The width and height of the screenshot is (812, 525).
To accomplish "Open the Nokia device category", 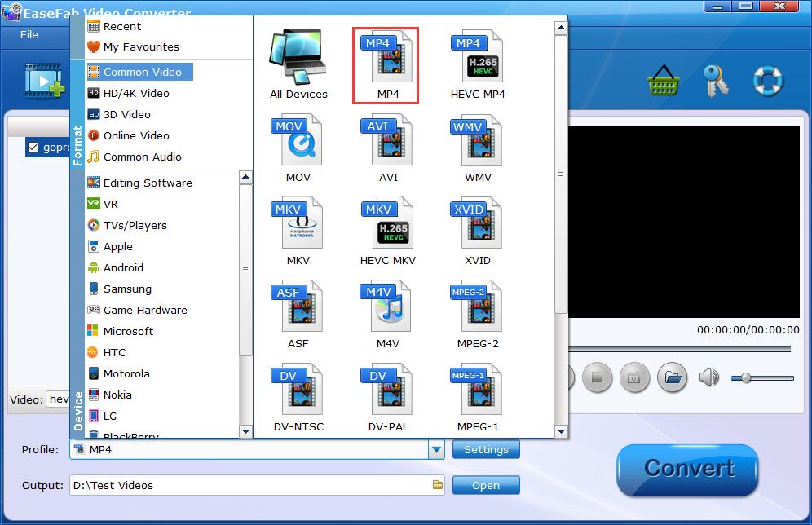I will 110,395.
